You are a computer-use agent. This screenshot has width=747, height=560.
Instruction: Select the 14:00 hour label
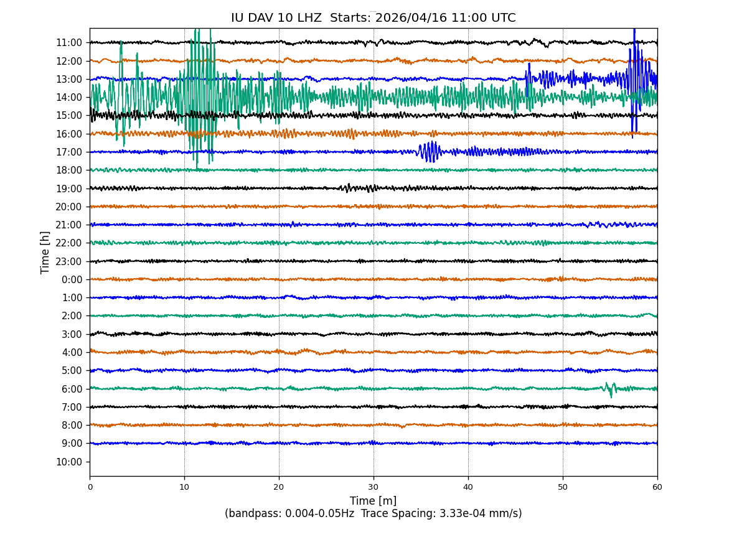[x=68, y=98]
